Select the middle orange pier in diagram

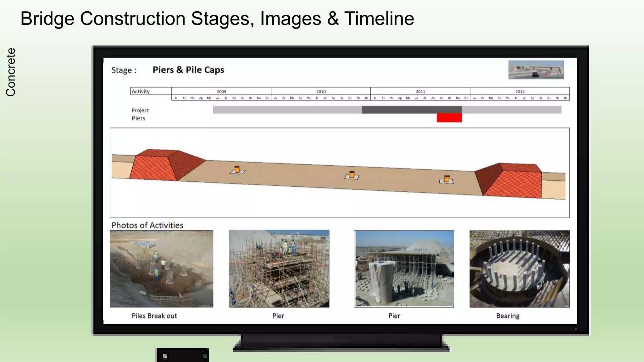[x=352, y=174]
